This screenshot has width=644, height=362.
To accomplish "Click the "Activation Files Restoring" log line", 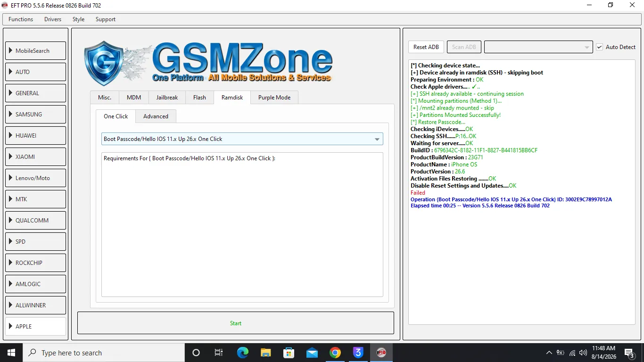I will pyautogui.click(x=453, y=179).
